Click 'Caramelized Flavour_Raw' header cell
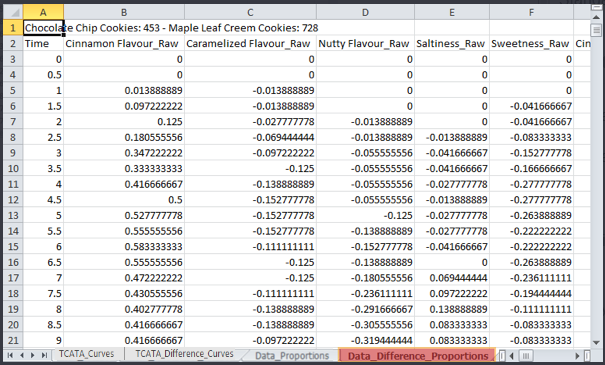This screenshot has width=605, height=365. coord(250,44)
